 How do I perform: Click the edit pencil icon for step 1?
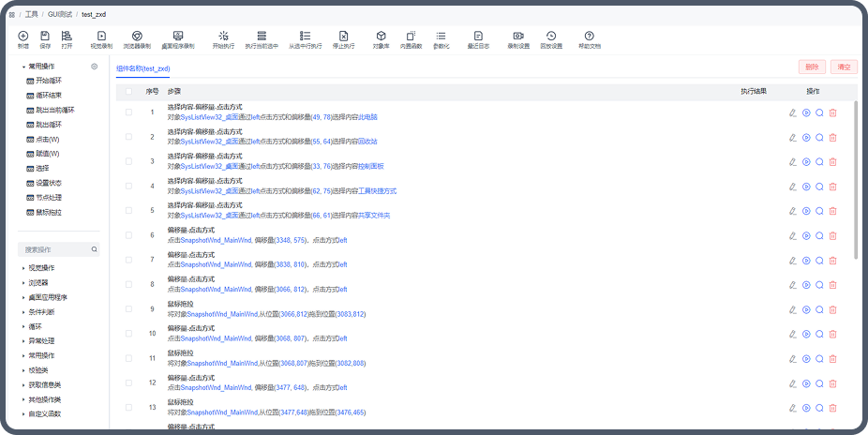(x=792, y=112)
